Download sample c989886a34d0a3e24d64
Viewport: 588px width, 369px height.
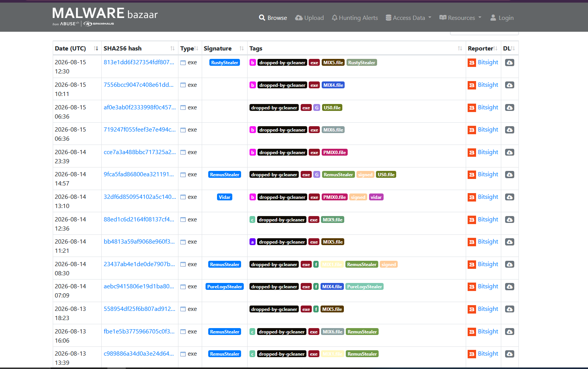tap(509, 354)
